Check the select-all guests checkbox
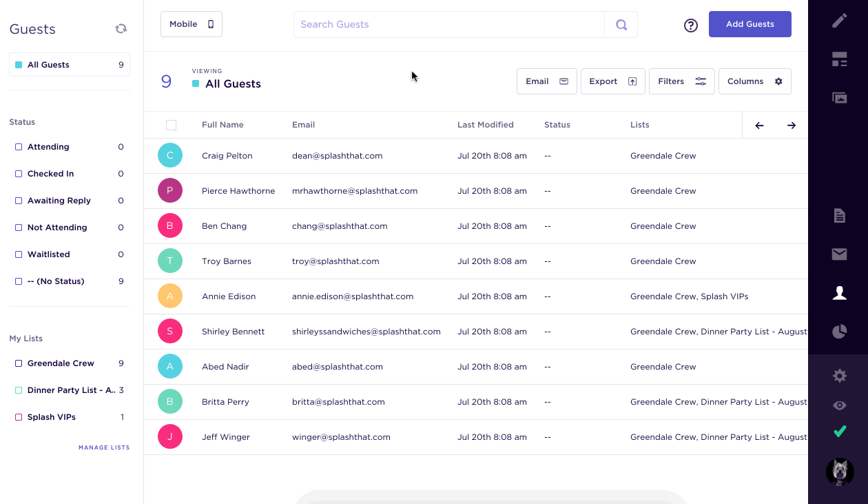Image resolution: width=868 pixels, height=504 pixels. coord(171,125)
